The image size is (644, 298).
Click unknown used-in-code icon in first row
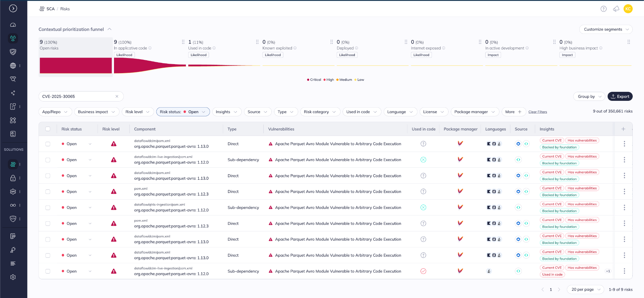[423, 144]
